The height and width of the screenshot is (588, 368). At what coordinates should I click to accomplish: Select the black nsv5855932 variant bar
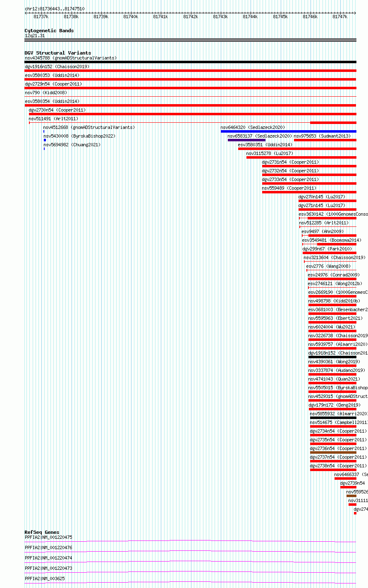(333, 418)
